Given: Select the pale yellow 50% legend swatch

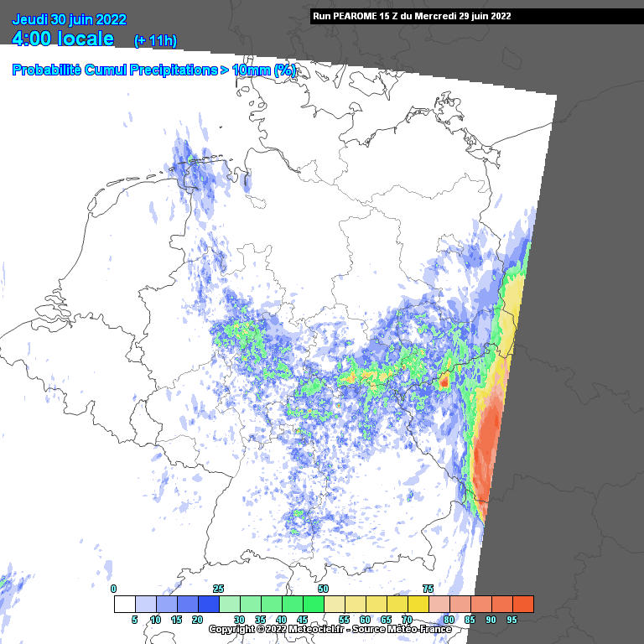Looking at the screenshot, I should click(334, 604).
